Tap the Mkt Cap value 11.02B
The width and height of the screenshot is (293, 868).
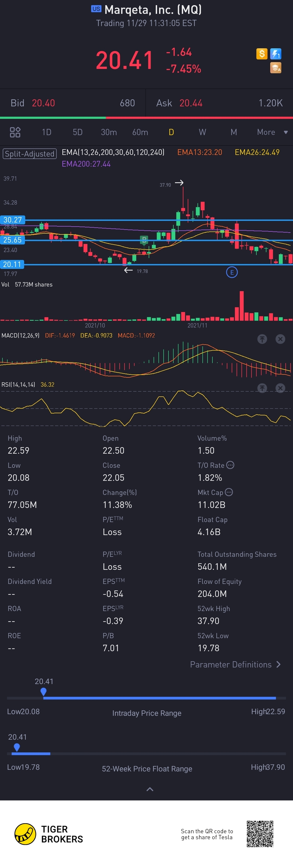212,505
